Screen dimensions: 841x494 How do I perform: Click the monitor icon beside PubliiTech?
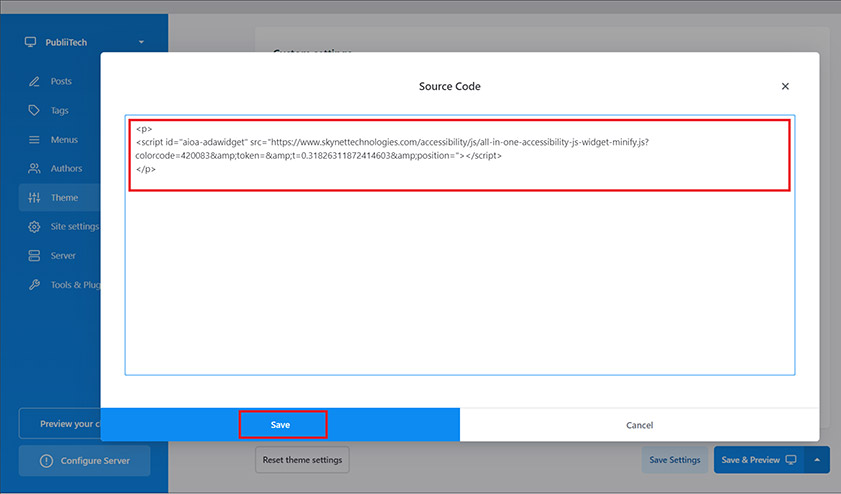[x=31, y=42]
